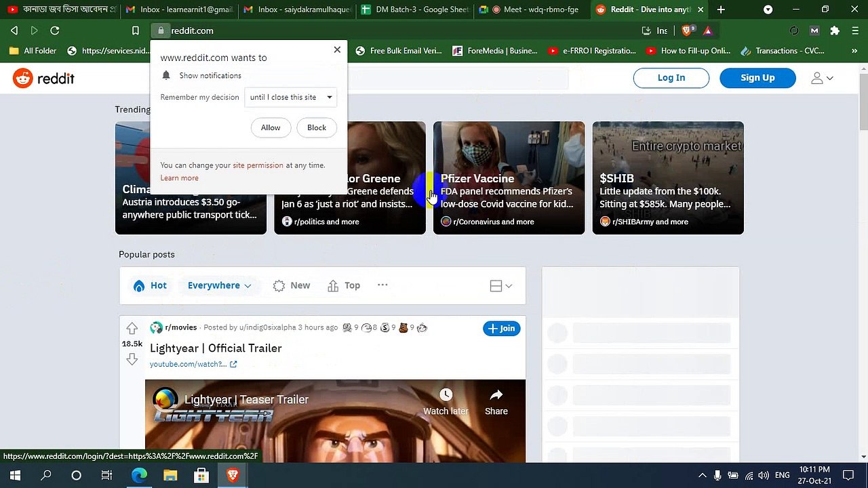Open the Pfizer Vaccine trending card
Viewport: 868px width, 488px height.
click(509, 178)
